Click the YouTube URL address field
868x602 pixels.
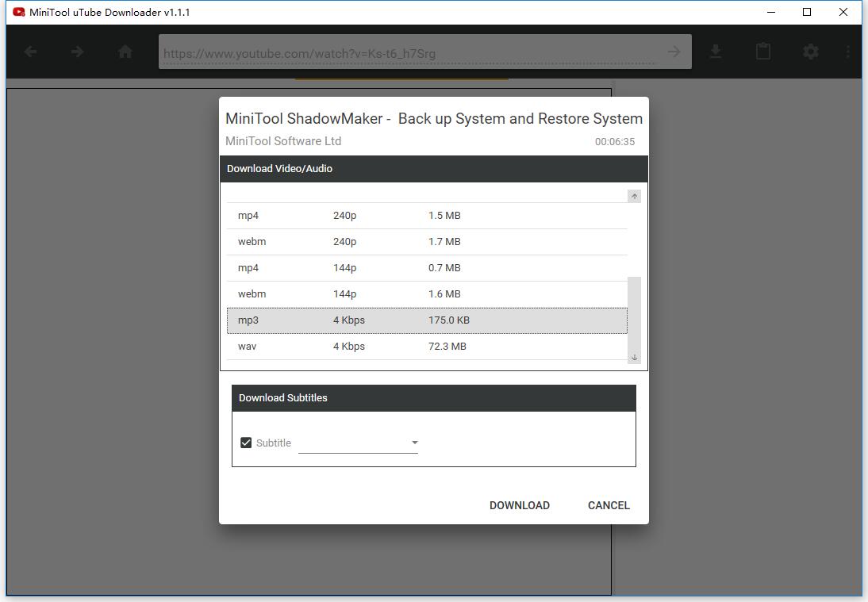pyautogui.click(x=409, y=54)
